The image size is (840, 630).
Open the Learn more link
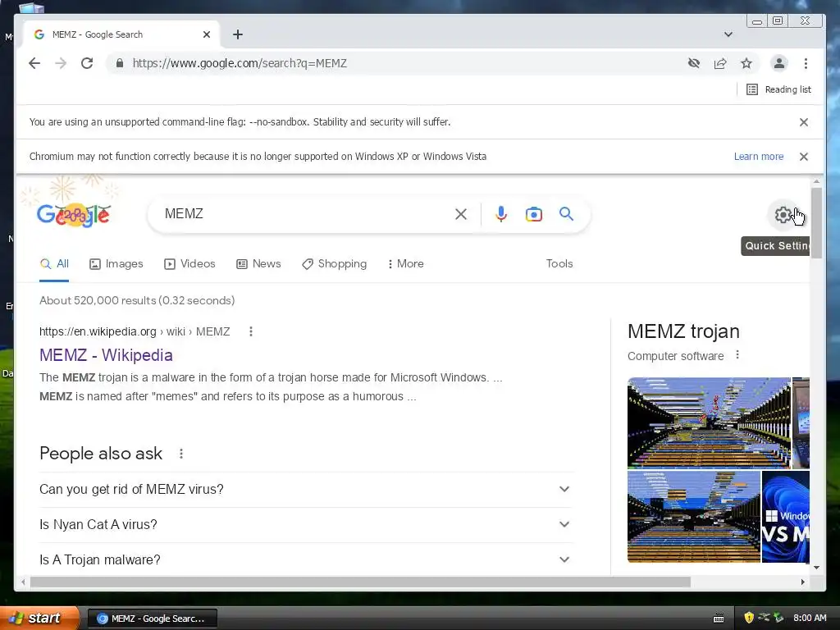(x=759, y=157)
